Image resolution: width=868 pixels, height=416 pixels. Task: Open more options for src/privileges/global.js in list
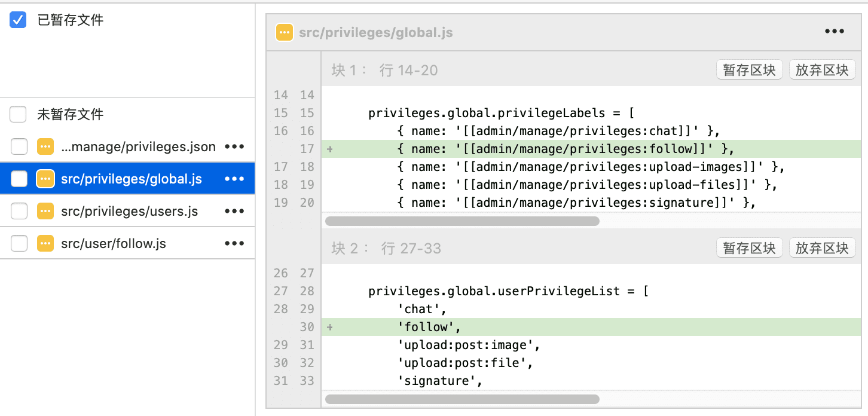[x=234, y=179]
